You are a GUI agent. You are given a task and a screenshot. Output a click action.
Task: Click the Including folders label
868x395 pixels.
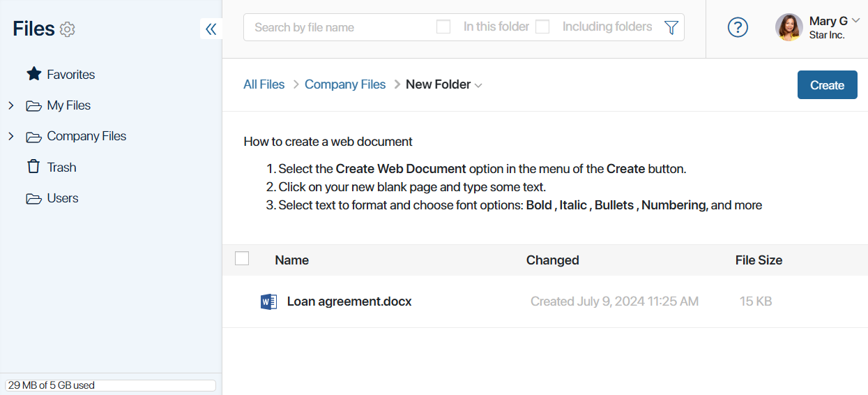607,27
